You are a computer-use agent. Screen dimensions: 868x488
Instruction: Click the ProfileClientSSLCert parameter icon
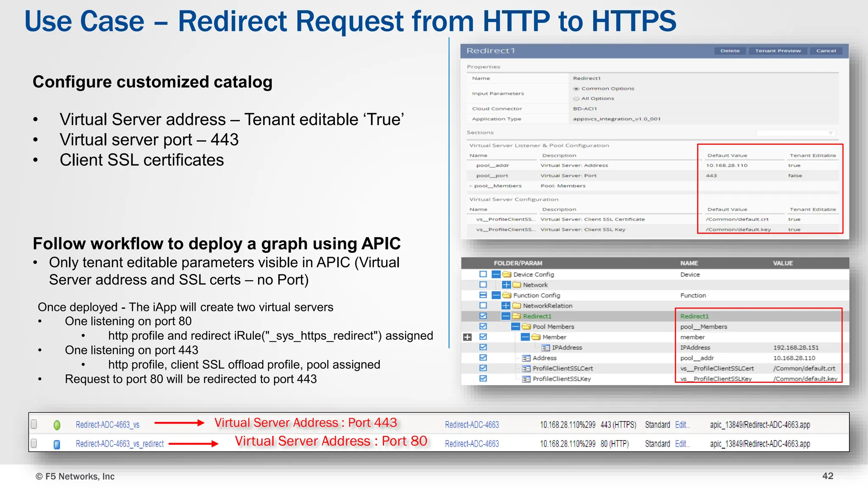click(x=526, y=369)
